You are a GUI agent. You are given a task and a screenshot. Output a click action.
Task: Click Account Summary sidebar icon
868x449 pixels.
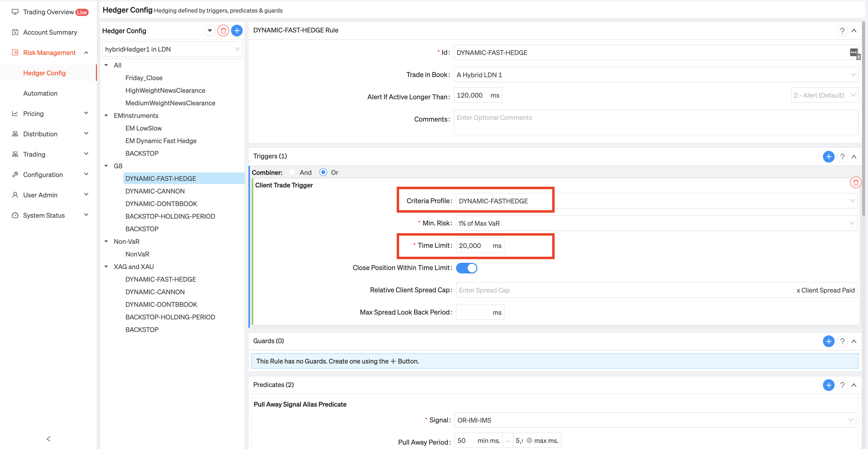[x=15, y=32]
